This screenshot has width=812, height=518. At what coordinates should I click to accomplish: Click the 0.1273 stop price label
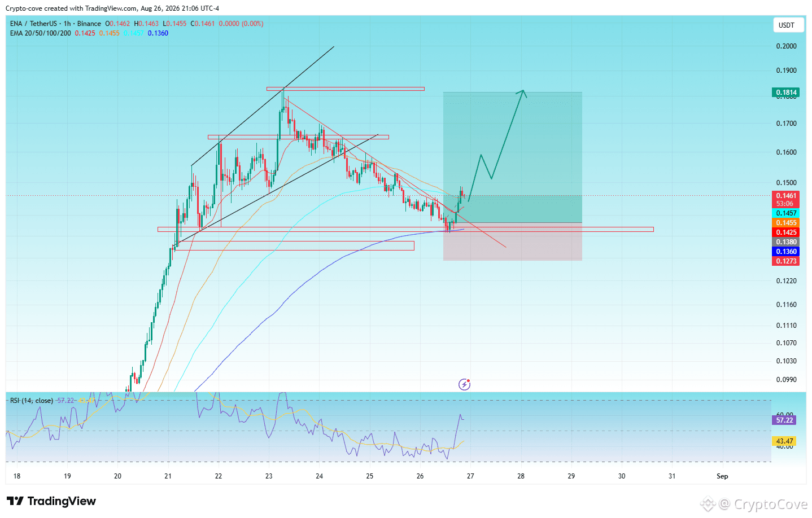tap(786, 261)
